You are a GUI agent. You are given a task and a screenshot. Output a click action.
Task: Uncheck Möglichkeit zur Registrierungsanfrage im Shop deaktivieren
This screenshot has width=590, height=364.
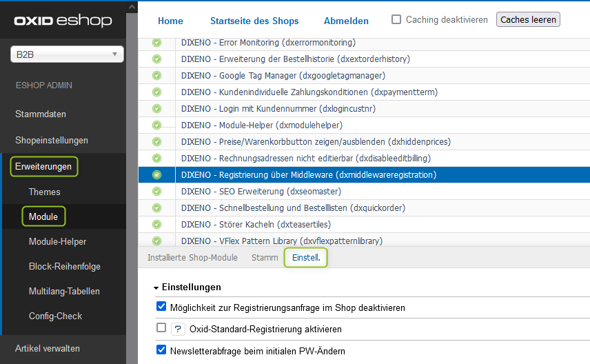161,306
